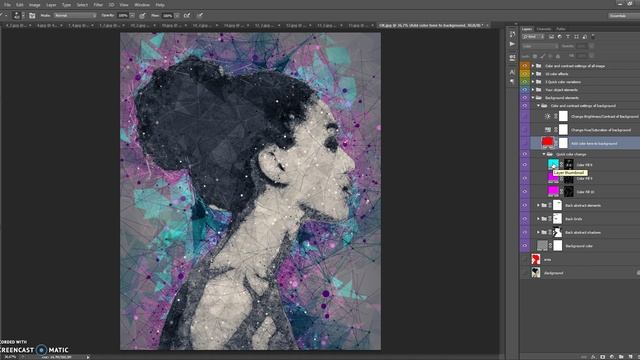Click Lock transparent pixels icon
The image size is (640, 360).
535,56
